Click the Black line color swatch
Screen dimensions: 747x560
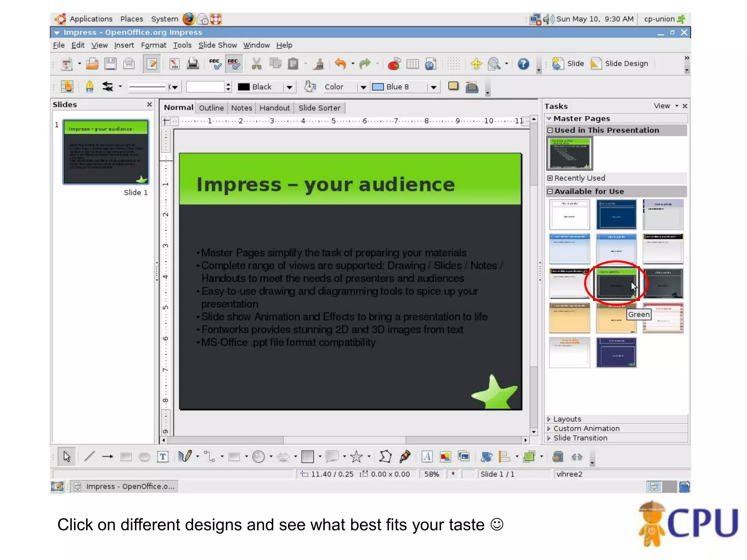pos(244,87)
